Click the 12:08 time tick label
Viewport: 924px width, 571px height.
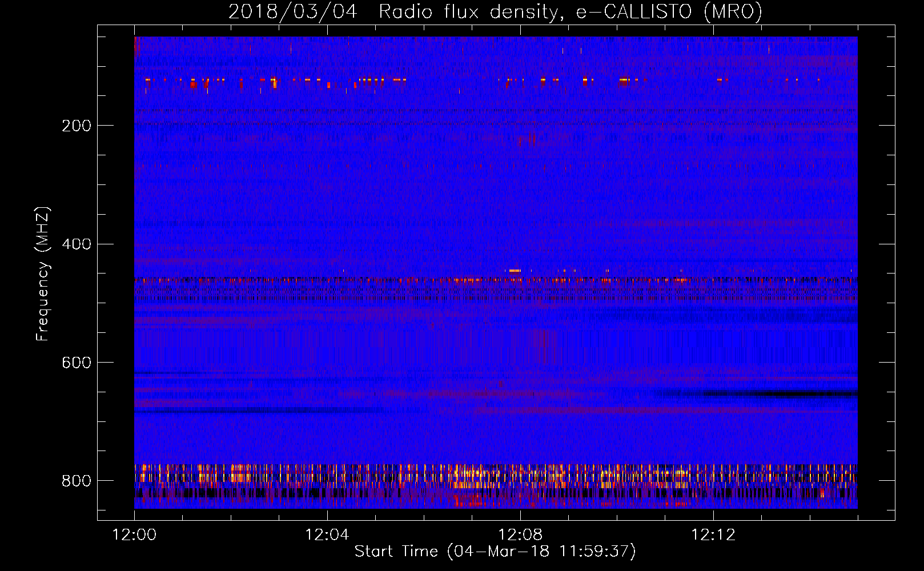520,535
